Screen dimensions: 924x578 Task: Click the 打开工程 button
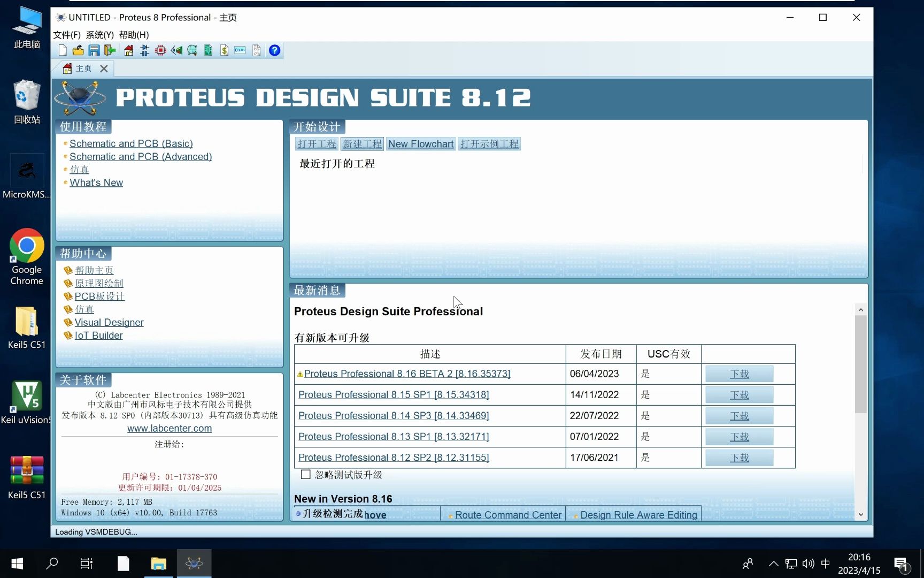[317, 144]
